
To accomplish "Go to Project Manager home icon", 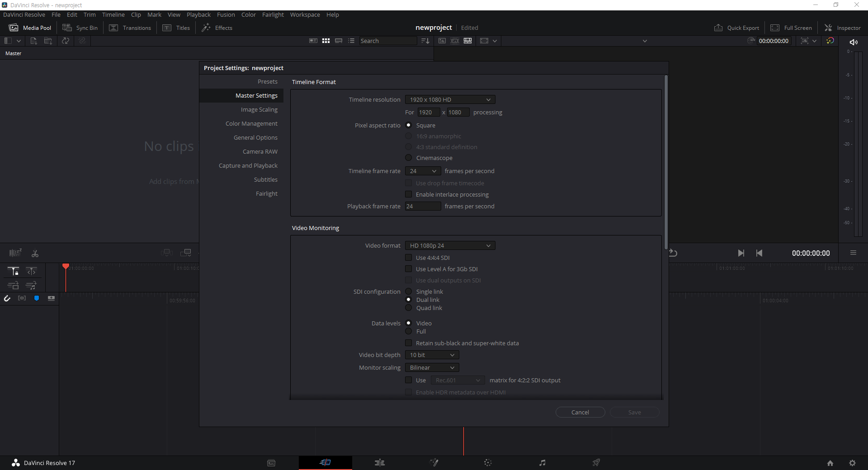I will [x=830, y=463].
